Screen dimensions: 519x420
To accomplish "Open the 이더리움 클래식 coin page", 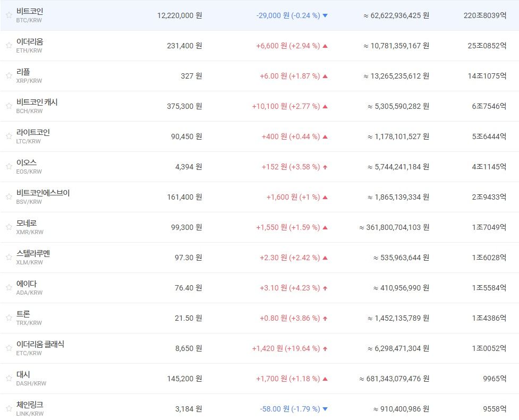I will tap(40, 344).
